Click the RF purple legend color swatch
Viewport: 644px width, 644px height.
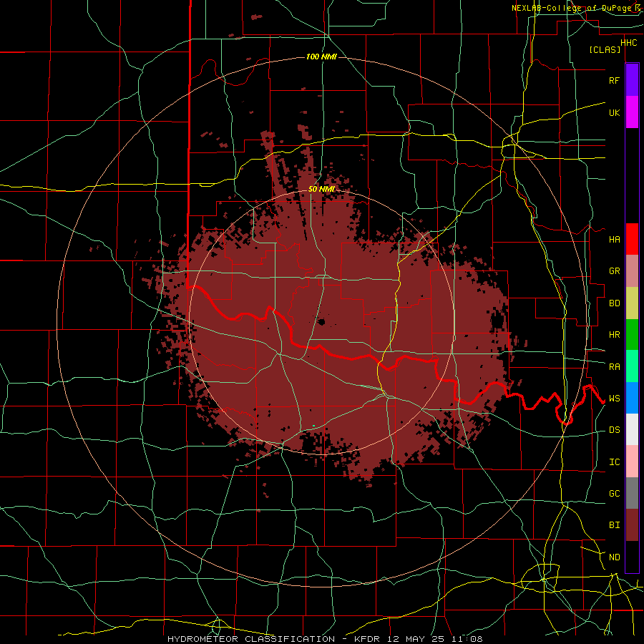[x=632, y=80]
